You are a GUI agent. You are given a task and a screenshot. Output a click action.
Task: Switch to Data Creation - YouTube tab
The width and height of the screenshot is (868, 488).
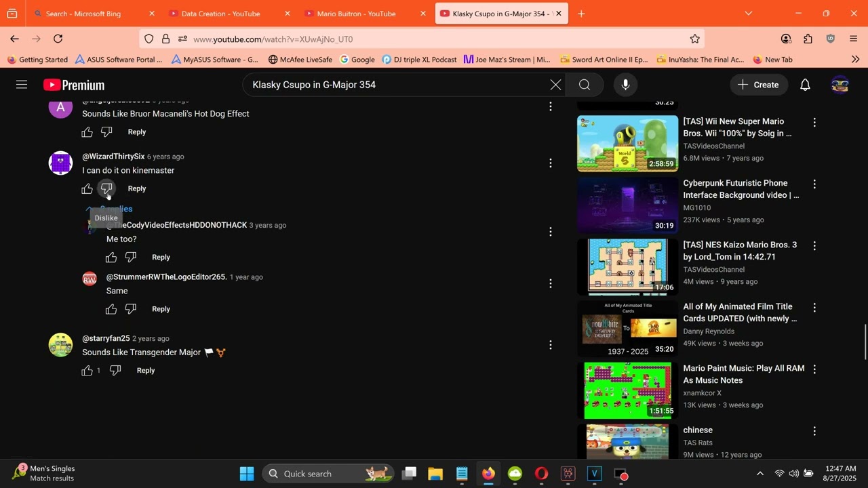[x=229, y=14]
